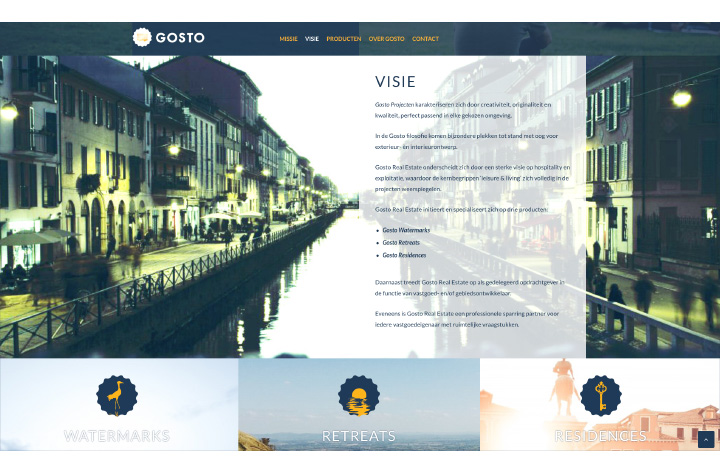Select the Visie navigation item
Screen dimensions: 720x473
click(312, 39)
